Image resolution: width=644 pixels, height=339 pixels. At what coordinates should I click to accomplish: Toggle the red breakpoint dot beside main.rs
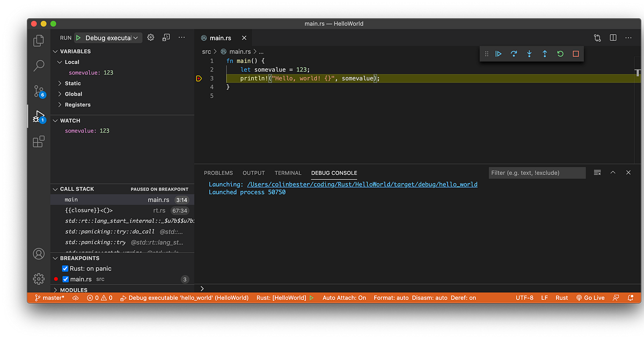(56, 279)
